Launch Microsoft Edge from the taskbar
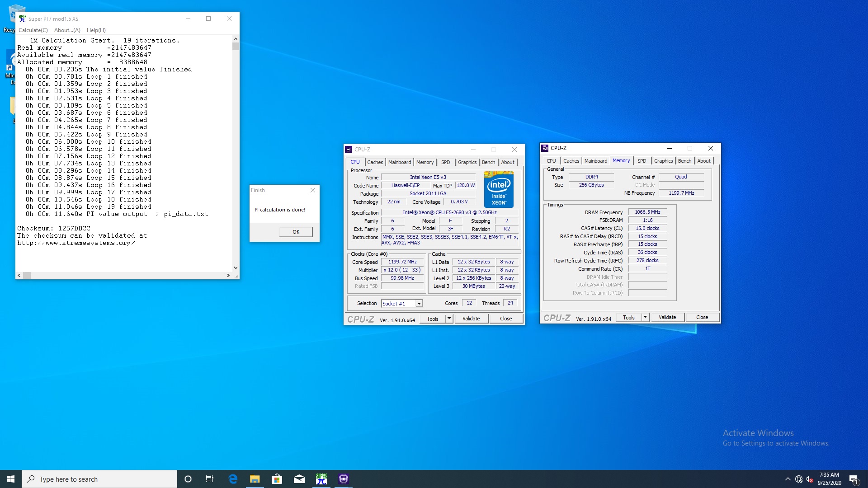Screen dimensions: 868x488 [233, 479]
